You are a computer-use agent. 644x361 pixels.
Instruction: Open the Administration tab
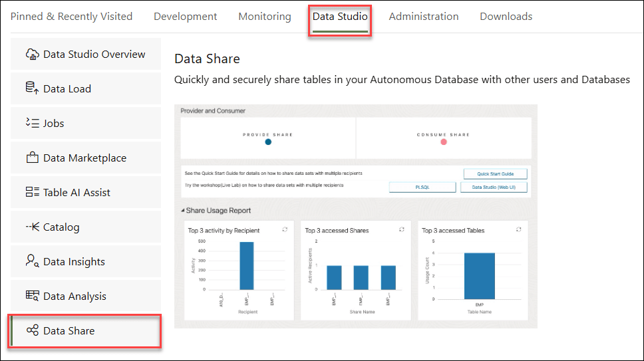423,17
